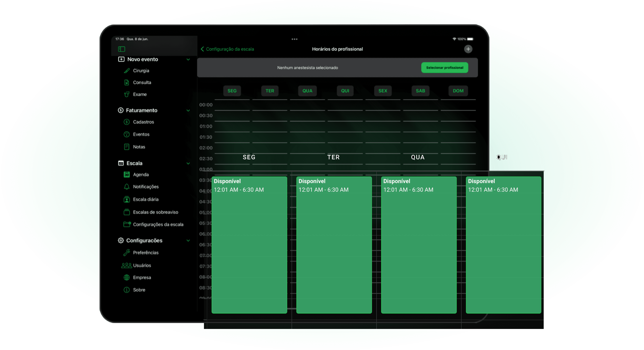Select the QUA day tab
Screen dimensions: 644x350
[x=308, y=91]
